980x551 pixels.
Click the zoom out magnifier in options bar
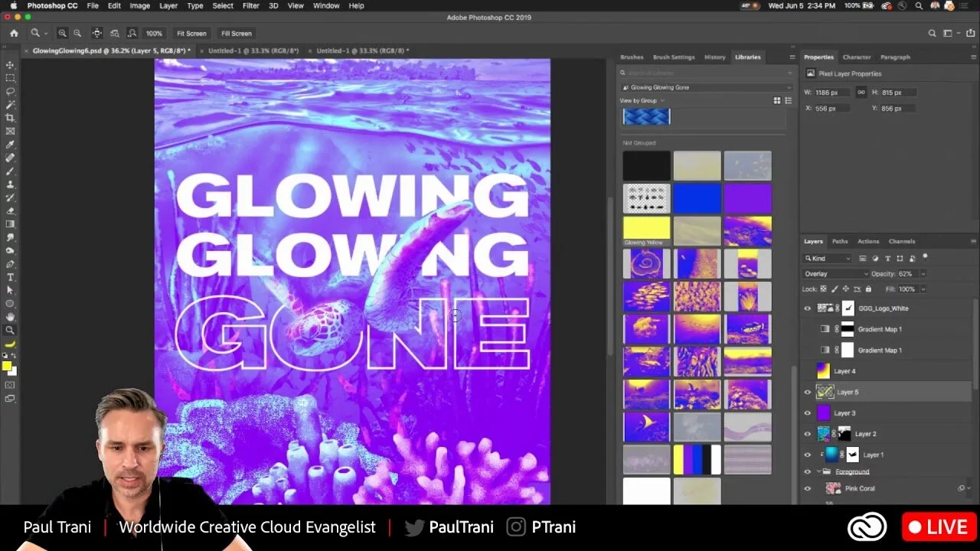coord(77,33)
